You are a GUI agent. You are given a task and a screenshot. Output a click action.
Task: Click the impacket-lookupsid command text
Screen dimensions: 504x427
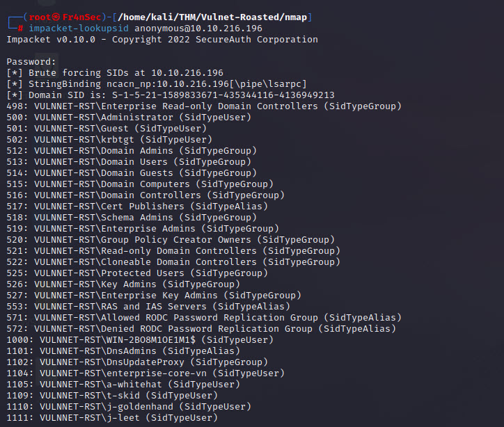pyautogui.click(x=79, y=28)
